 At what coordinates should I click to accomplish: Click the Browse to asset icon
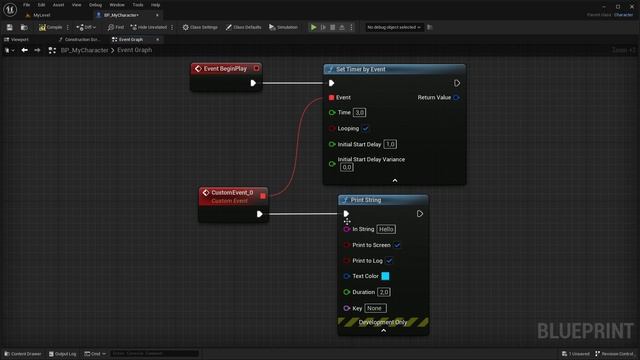(x=24, y=27)
